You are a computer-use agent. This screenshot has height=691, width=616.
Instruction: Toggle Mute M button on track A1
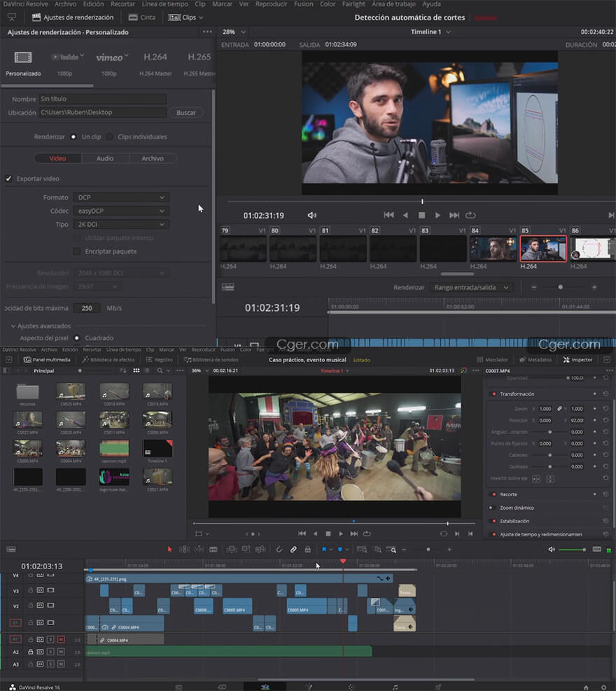pos(61,639)
